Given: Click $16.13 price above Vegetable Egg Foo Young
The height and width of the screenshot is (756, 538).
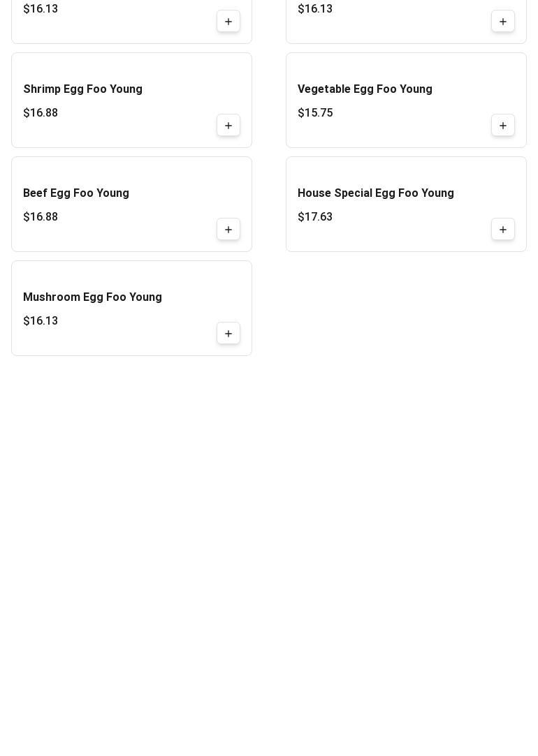Looking at the screenshot, I should (315, 9).
